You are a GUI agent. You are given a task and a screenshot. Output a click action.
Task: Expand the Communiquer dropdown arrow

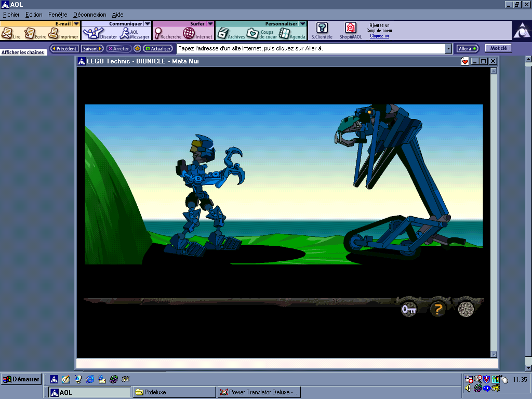147,24
